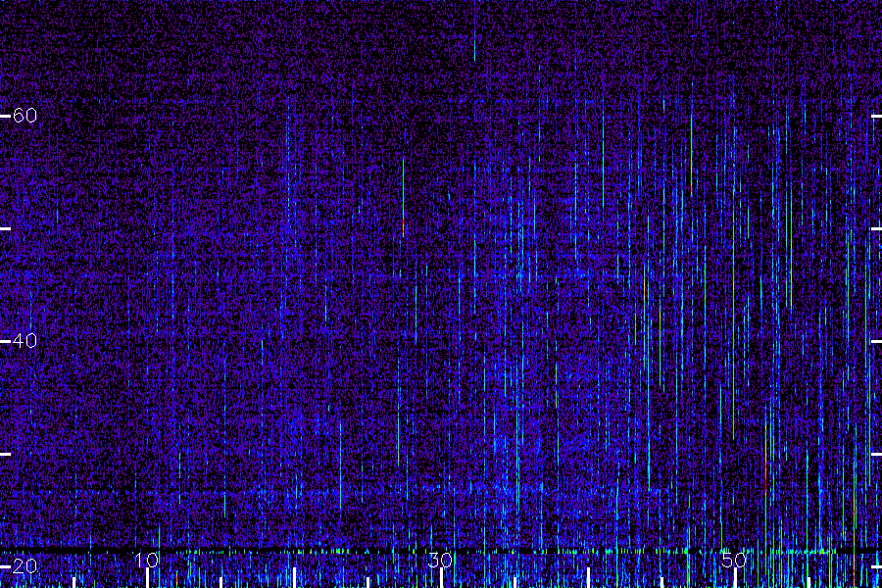Screen dimensions: 882x588
Task: Click the "10" horizontal axis label
Action: (x=146, y=560)
